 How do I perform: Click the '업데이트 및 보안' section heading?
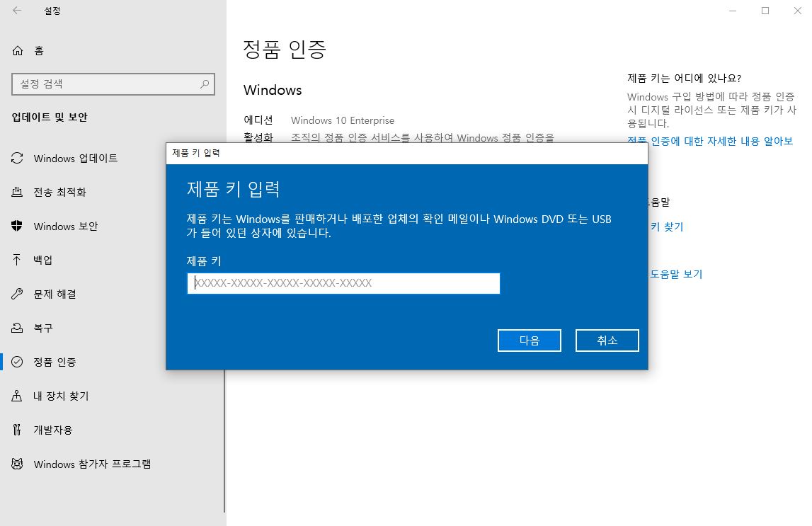pos(49,117)
